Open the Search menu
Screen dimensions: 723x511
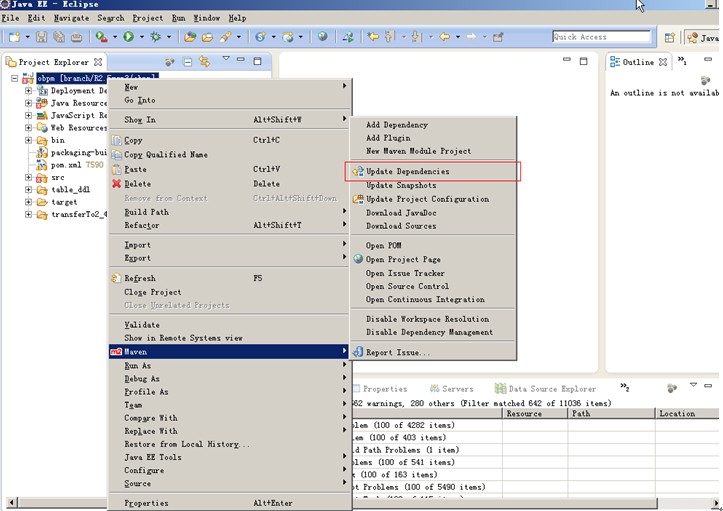pyautogui.click(x=111, y=18)
